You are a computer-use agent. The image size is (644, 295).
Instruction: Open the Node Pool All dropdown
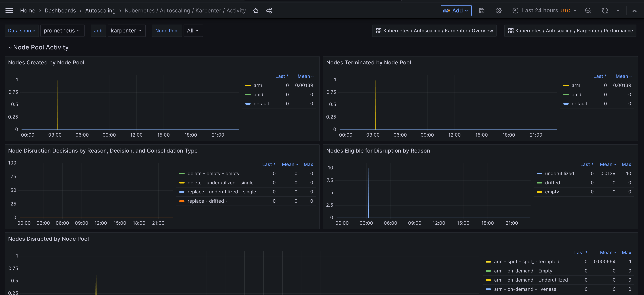click(x=193, y=30)
